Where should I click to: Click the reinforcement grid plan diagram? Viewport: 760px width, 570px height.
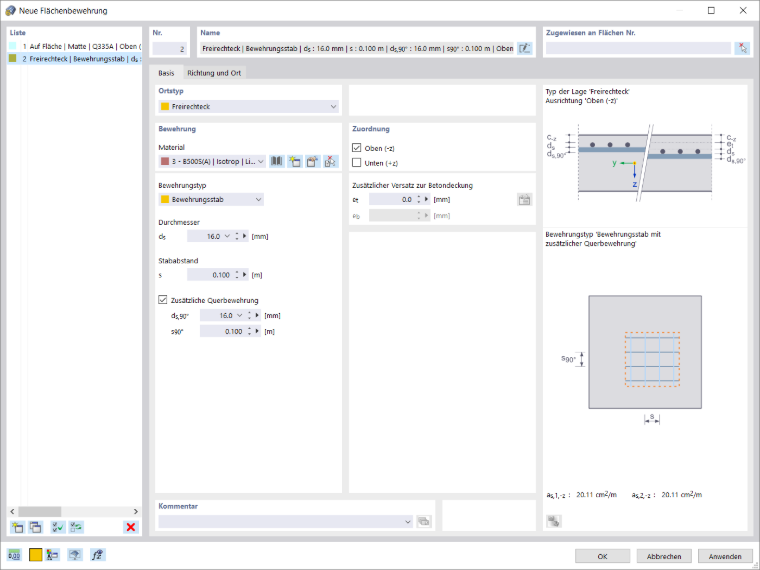(x=645, y=352)
